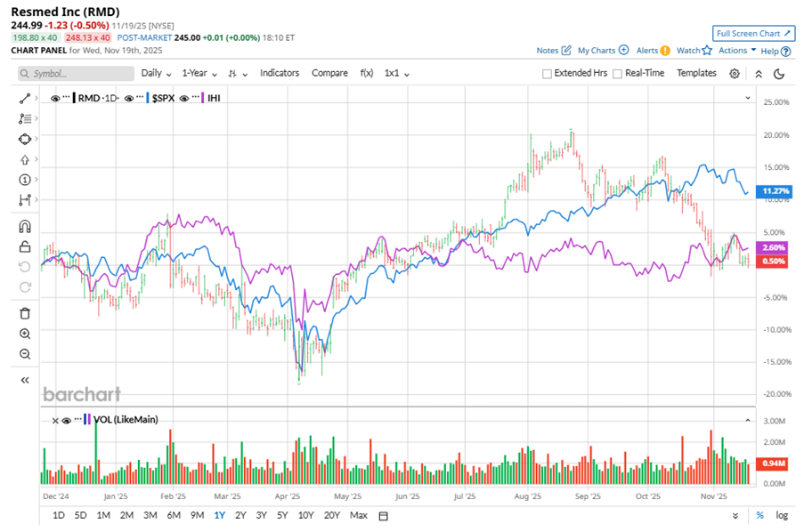Open the Help question mark
Screen dimensions: 804x532
click(785, 52)
